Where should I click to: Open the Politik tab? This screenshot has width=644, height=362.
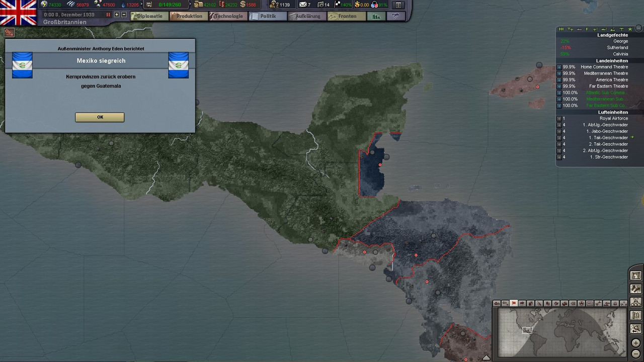[268, 16]
